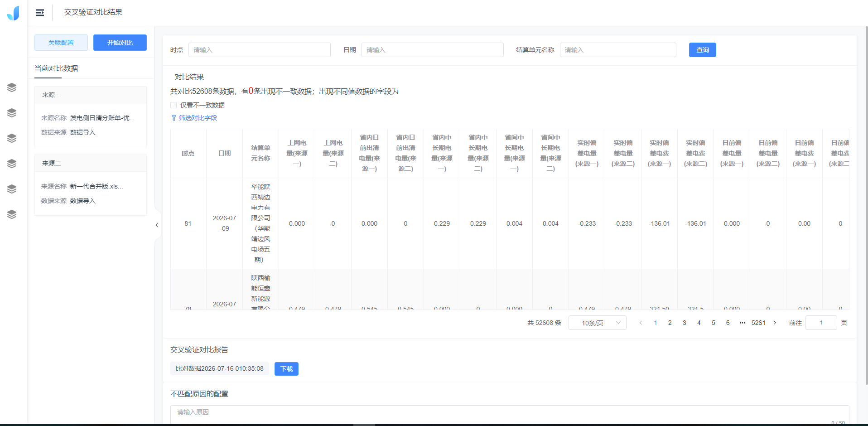Click the 实时偏差电费(来源一) column header

pyautogui.click(x=659, y=153)
